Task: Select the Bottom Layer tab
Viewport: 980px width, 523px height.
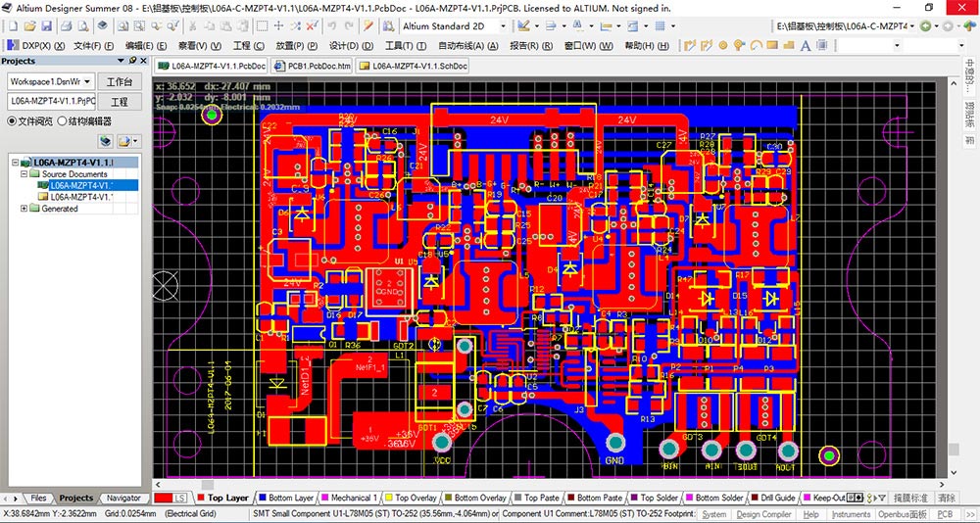Action: point(286,498)
